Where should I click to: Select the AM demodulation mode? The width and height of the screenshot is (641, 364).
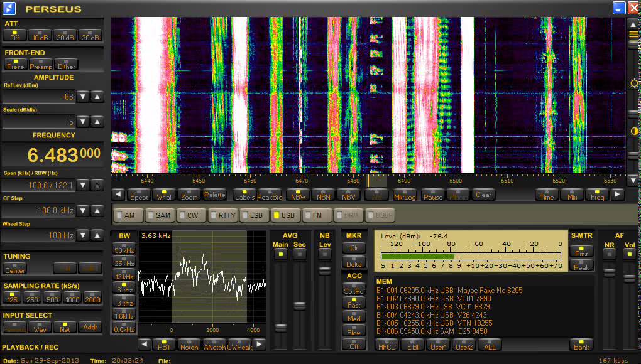128,215
